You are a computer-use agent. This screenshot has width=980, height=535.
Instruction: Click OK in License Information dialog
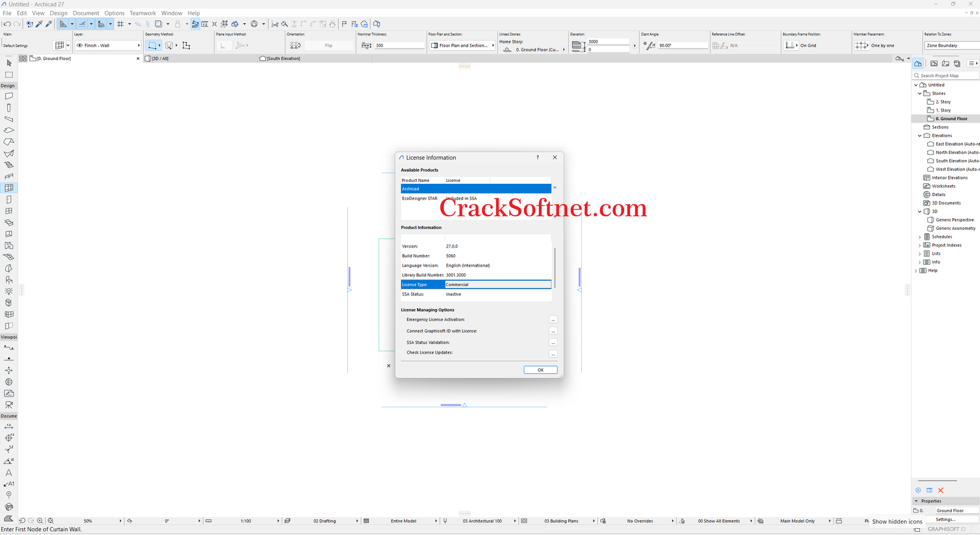click(540, 370)
